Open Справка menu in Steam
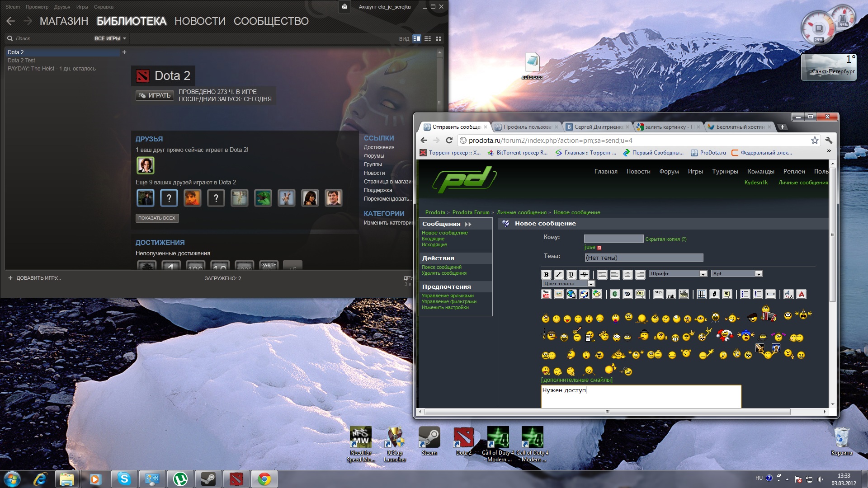The image size is (868, 488). (x=104, y=7)
